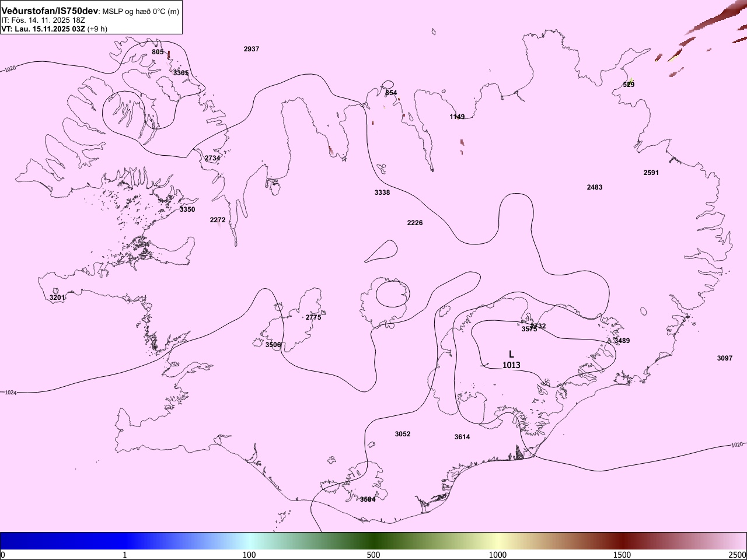747x560 pixels.
Task: Pick the 1149 height value
Action: (457, 117)
